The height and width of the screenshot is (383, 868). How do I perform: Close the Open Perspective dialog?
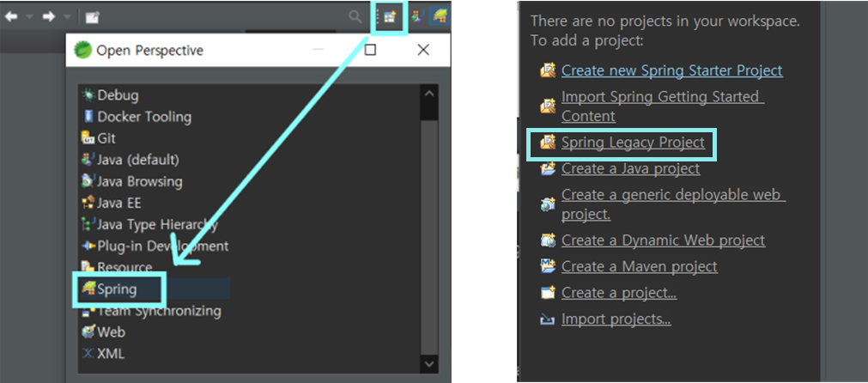point(423,50)
